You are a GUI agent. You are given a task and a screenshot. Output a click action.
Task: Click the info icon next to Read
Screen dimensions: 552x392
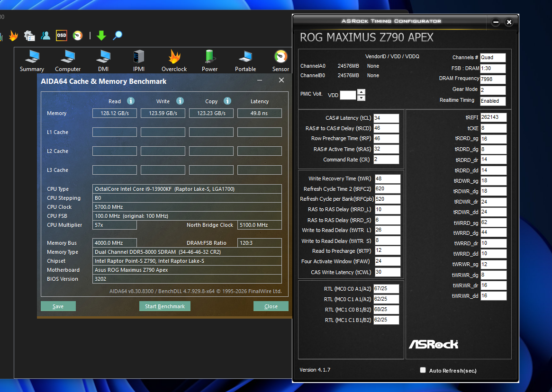[131, 101]
